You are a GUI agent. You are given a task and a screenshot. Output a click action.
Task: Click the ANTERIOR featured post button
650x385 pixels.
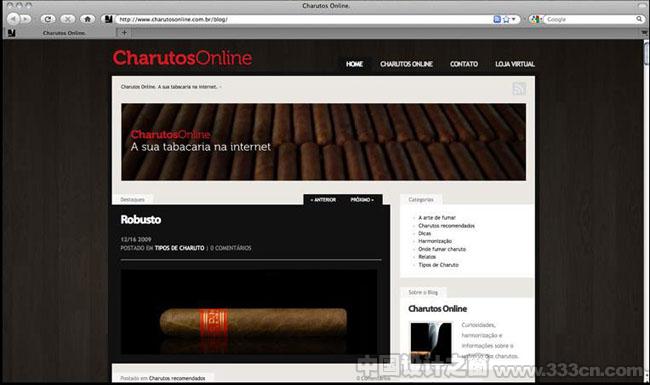tap(323, 200)
